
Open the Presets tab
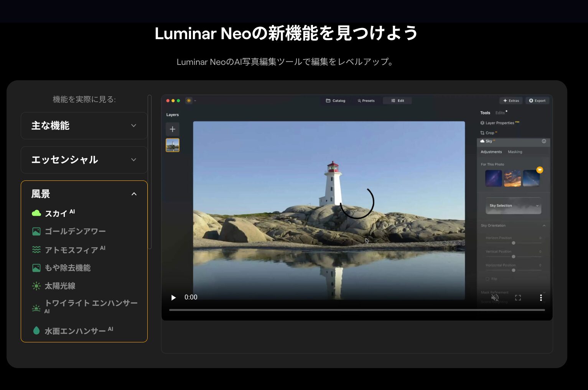point(366,101)
